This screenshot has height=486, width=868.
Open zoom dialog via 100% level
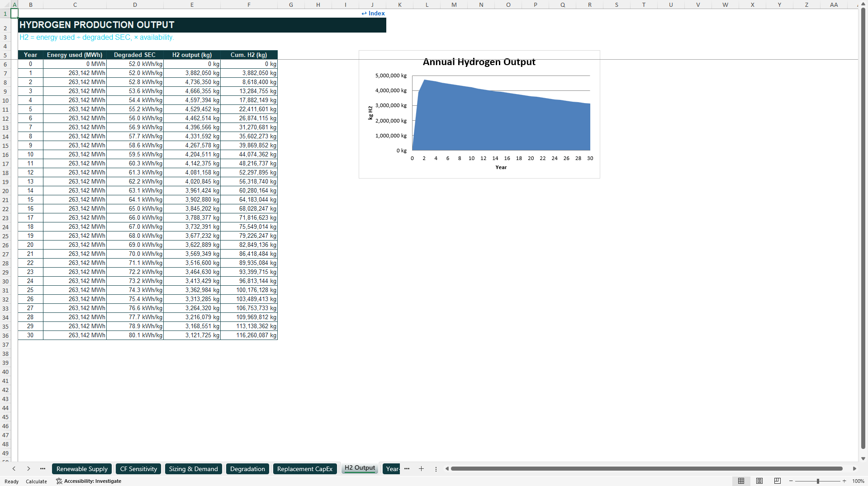pos(858,481)
